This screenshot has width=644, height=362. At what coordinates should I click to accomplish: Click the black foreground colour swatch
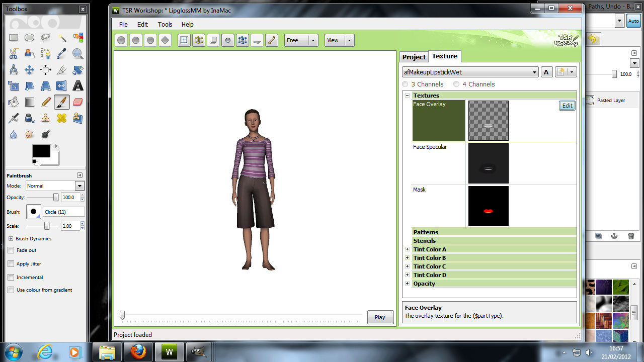click(x=41, y=151)
